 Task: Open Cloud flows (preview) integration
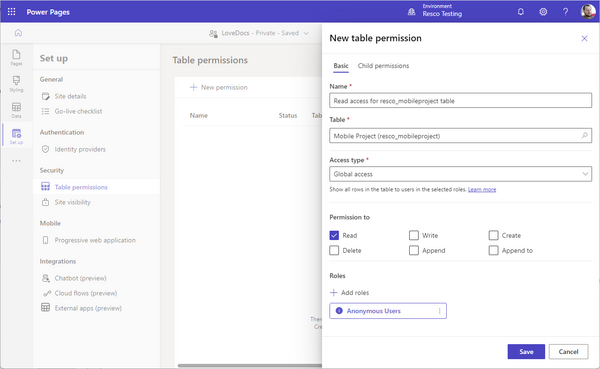point(86,293)
